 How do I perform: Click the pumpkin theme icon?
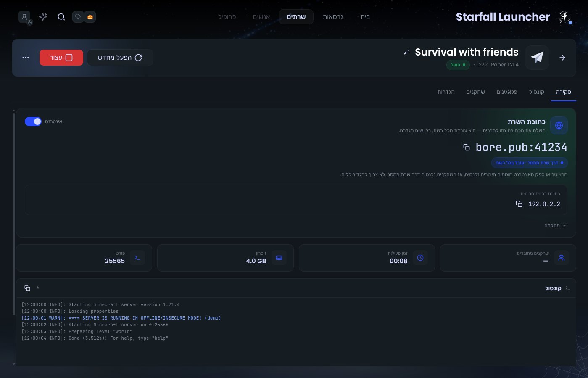(x=90, y=17)
